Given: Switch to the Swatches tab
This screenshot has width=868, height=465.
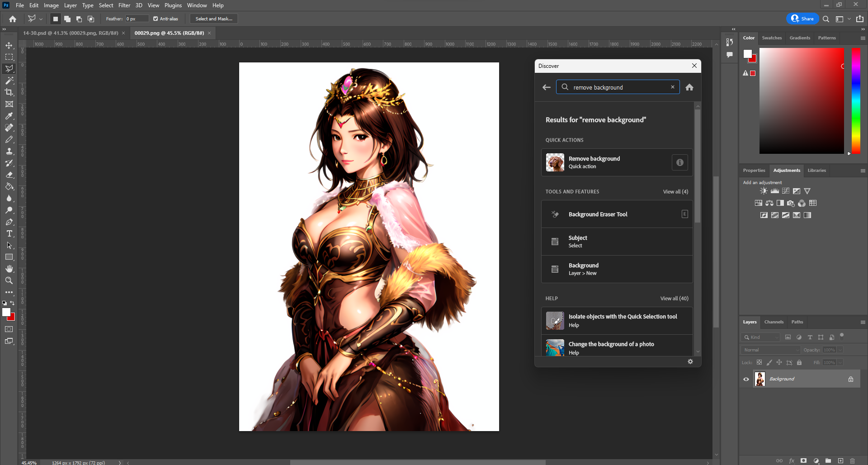Looking at the screenshot, I should click(x=772, y=38).
